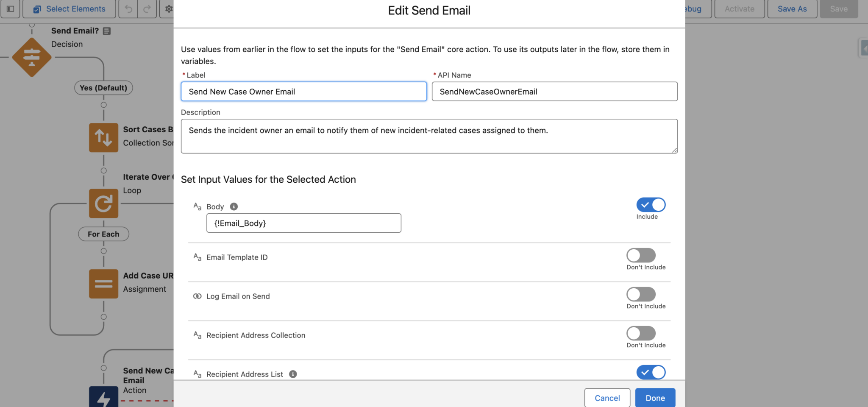Edit the Email_Body merge field input
This screenshot has width=868, height=407.
coord(303,223)
